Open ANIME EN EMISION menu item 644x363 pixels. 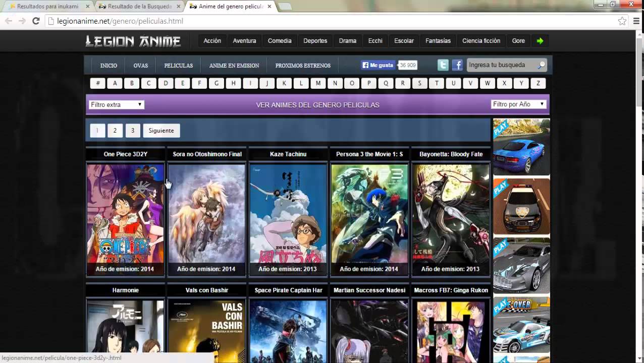[x=234, y=66]
